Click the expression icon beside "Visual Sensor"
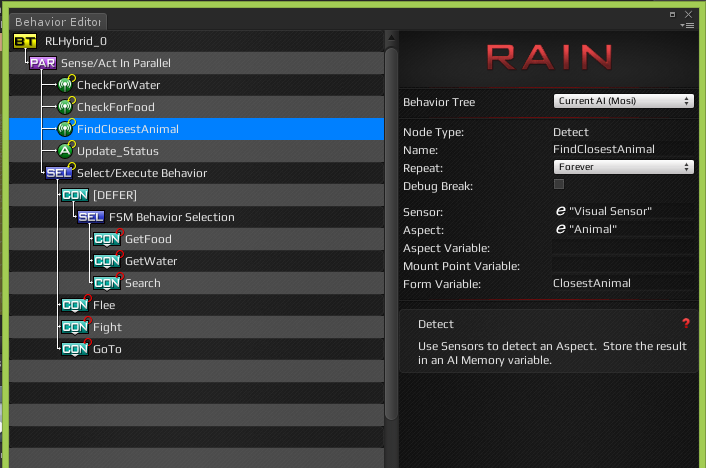This screenshot has height=468, width=706. pos(561,211)
